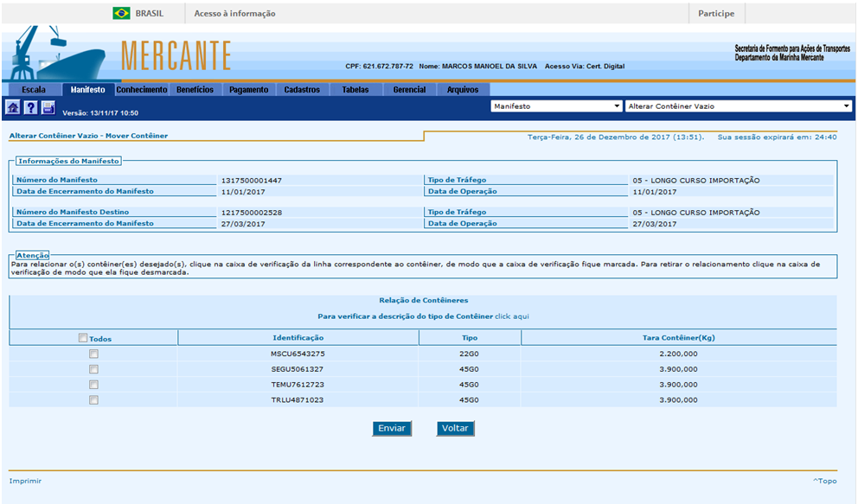This screenshot has height=504, width=858.
Task: Open the Pagamento tab
Action: 248,90
